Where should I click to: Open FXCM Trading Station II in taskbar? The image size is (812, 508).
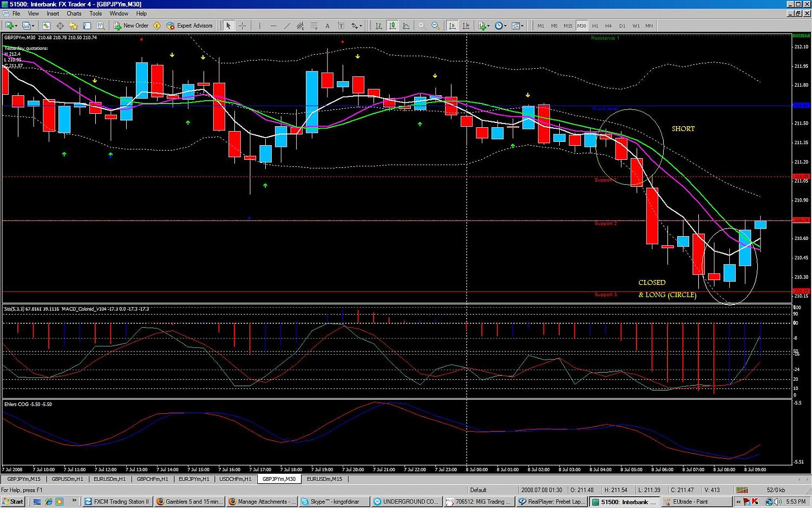(117, 502)
